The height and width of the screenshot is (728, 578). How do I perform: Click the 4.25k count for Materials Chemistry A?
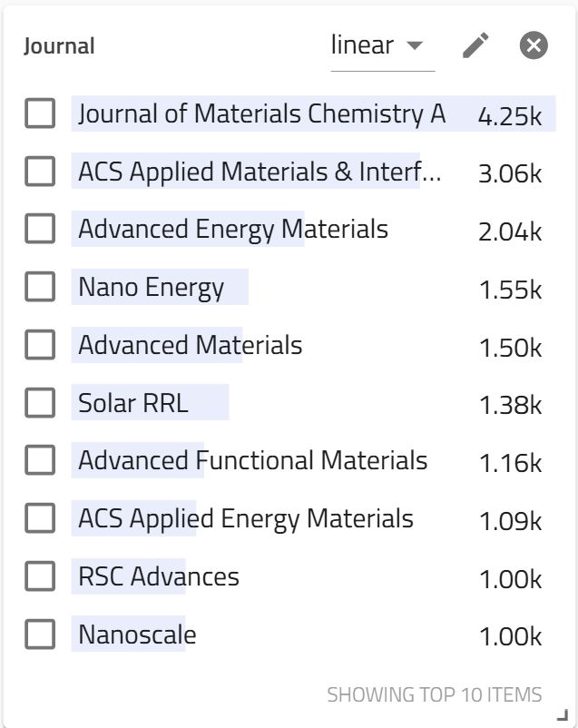pyautogui.click(x=510, y=115)
